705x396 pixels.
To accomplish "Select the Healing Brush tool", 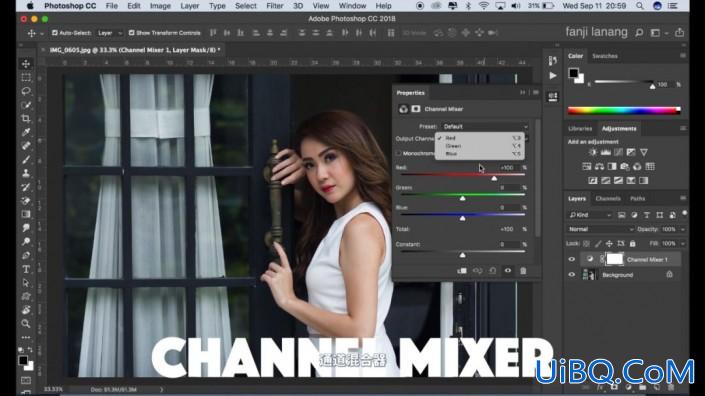I will click(26, 146).
